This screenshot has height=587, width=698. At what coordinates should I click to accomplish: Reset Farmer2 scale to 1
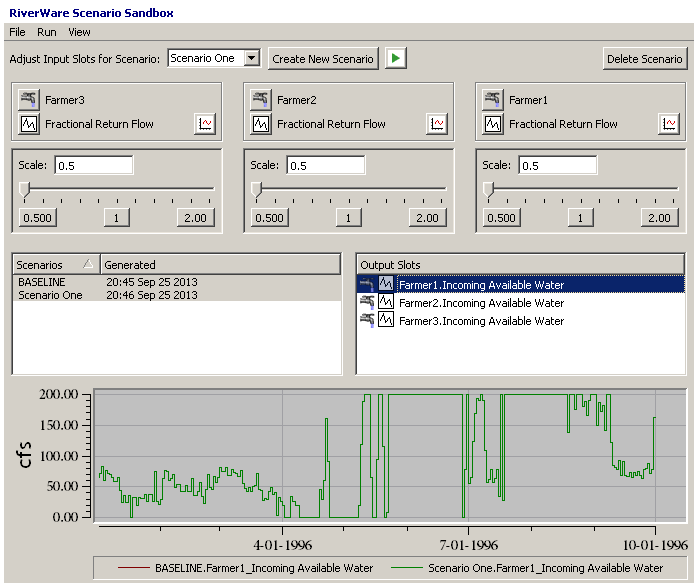click(x=349, y=218)
